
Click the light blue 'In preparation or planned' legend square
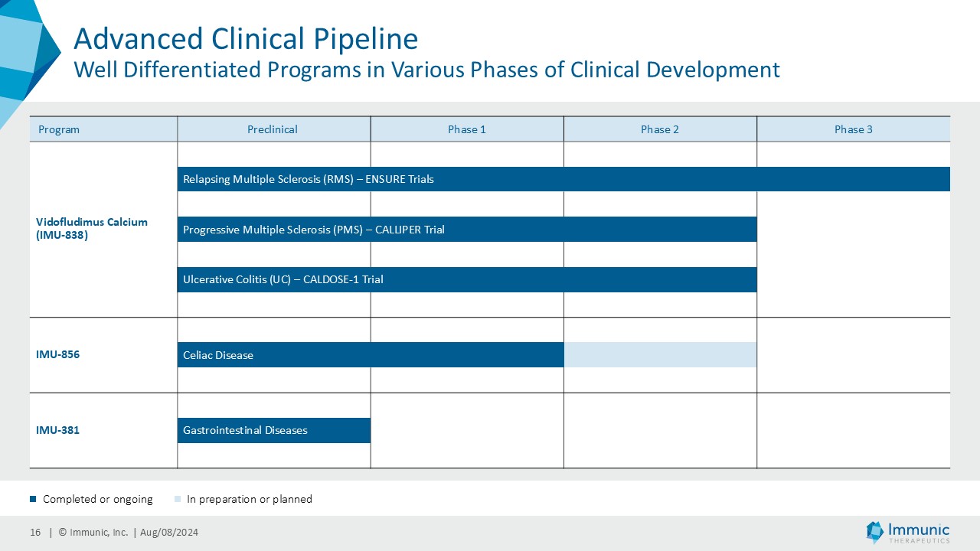point(178,500)
